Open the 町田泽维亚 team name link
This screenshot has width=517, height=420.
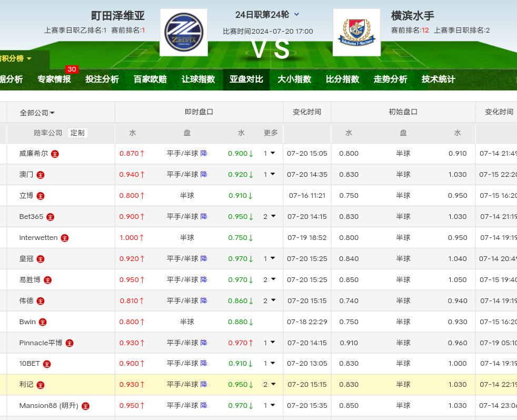tap(118, 16)
